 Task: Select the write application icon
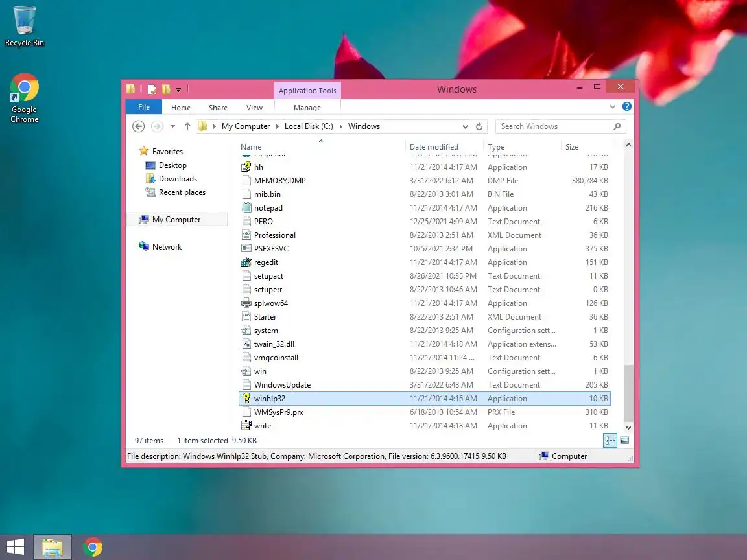coord(246,426)
